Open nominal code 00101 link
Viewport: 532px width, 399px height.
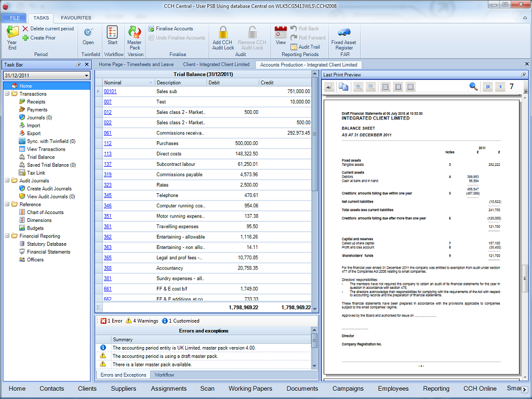click(x=110, y=91)
